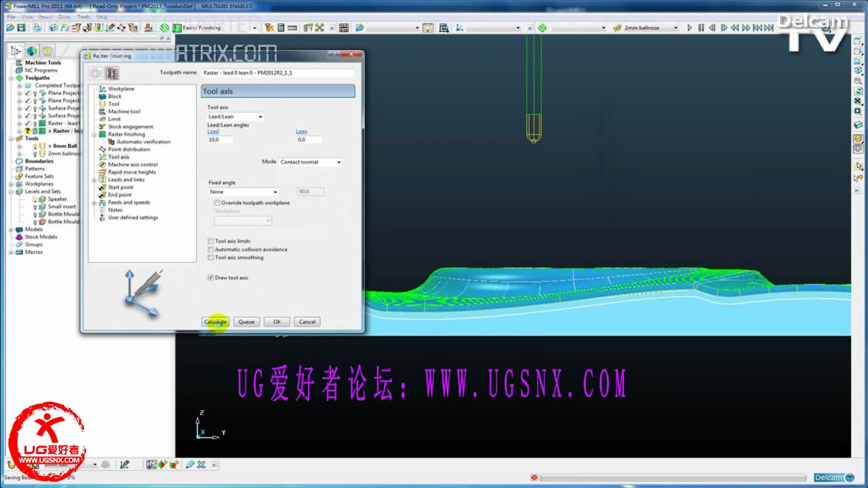Click the Leads and links toolbar icon

point(98,28)
